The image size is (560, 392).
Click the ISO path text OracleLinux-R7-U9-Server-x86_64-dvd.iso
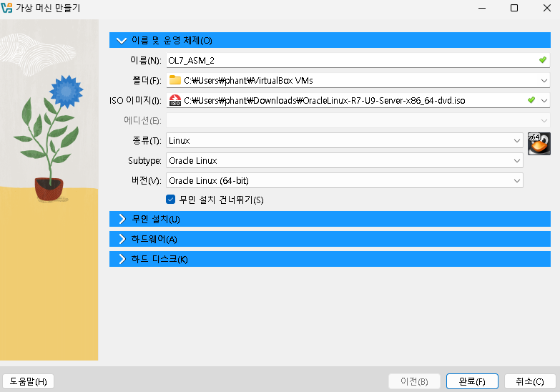click(x=384, y=100)
